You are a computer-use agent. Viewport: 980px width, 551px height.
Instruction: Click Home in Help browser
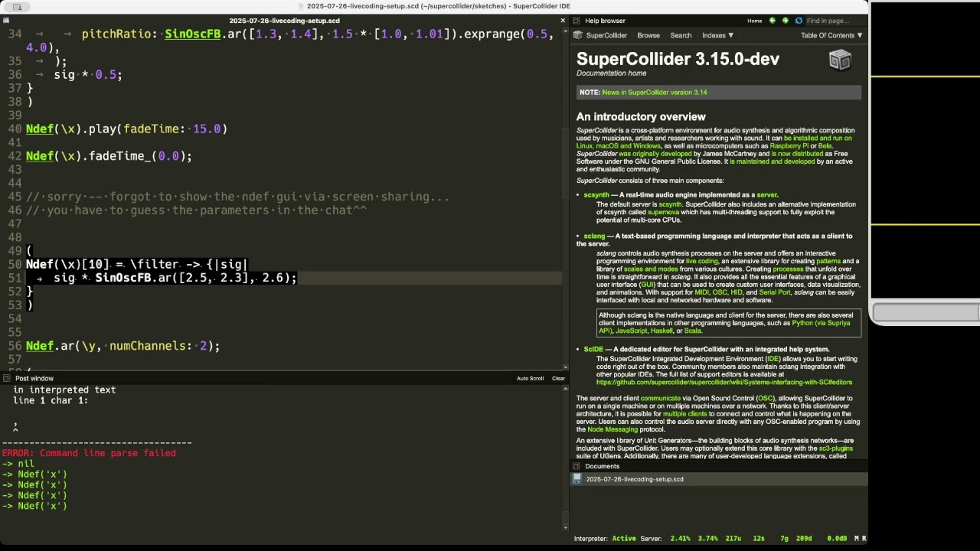[754, 21]
